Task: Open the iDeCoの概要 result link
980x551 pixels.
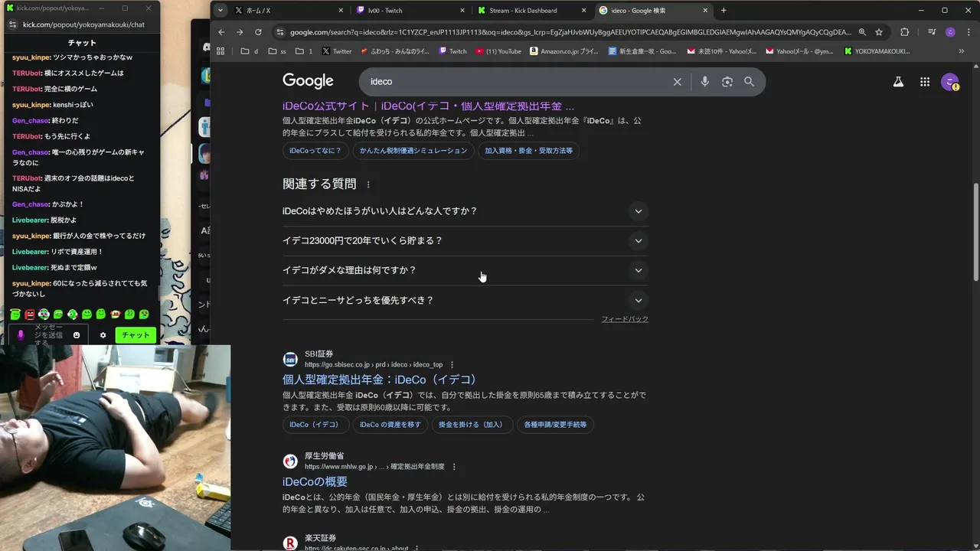Action: [315, 482]
